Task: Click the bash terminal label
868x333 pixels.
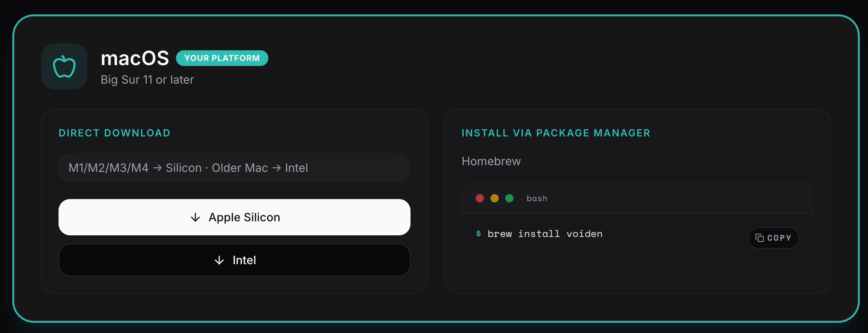Action: click(537, 198)
